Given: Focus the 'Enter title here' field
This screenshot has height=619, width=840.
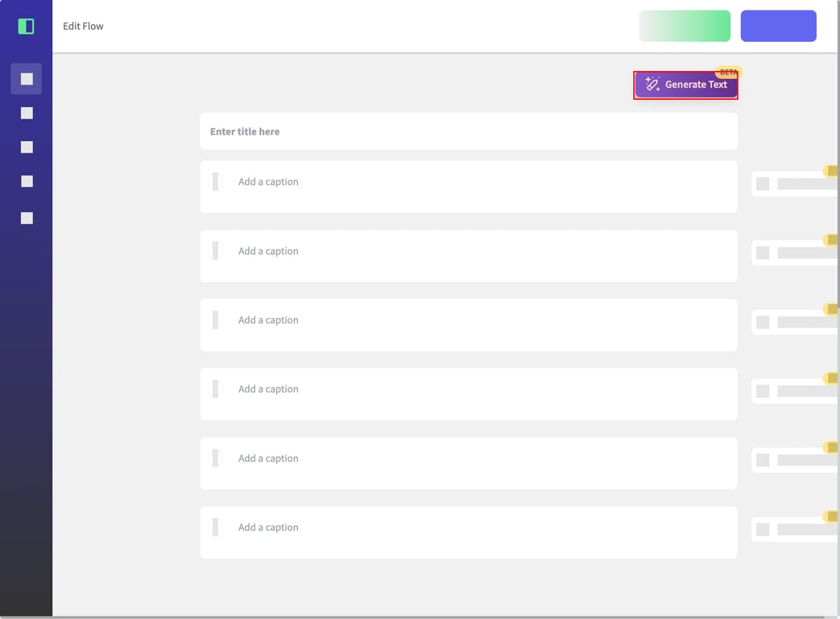Looking at the screenshot, I should click(468, 131).
